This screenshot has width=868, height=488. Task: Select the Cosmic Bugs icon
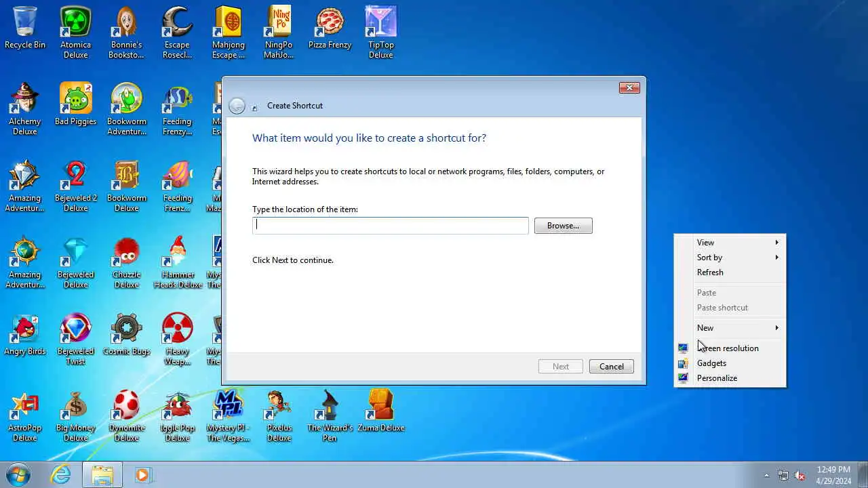pyautogui.click(x=126, y=334)
